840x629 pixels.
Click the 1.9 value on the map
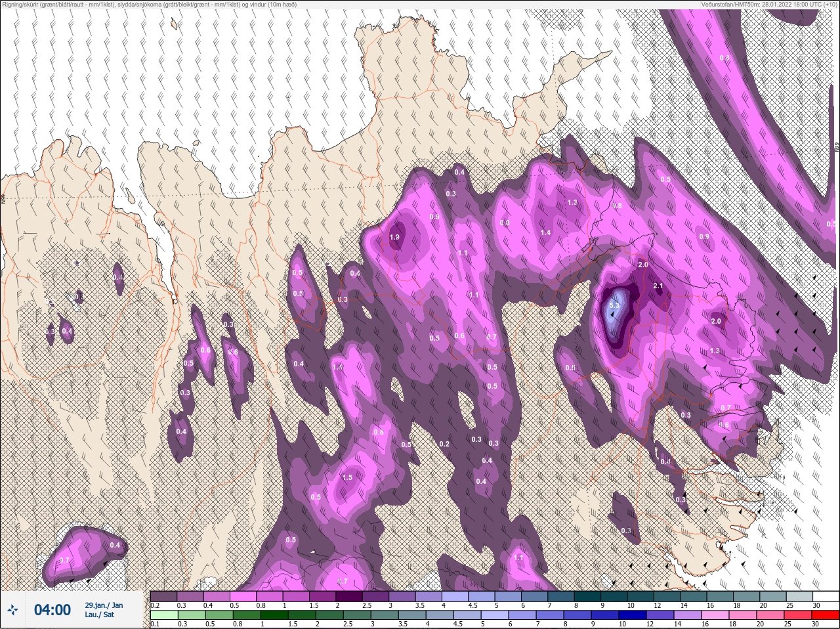click(394, 237)
